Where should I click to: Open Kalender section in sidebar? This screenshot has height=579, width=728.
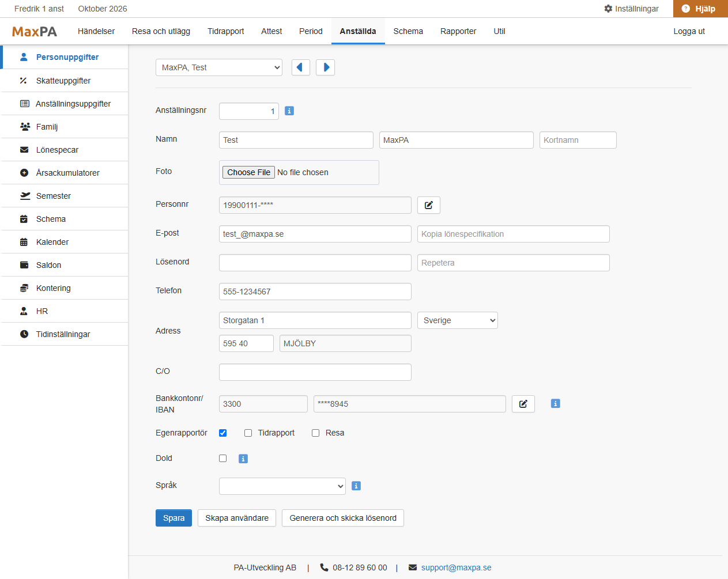(x=64, y=242)
